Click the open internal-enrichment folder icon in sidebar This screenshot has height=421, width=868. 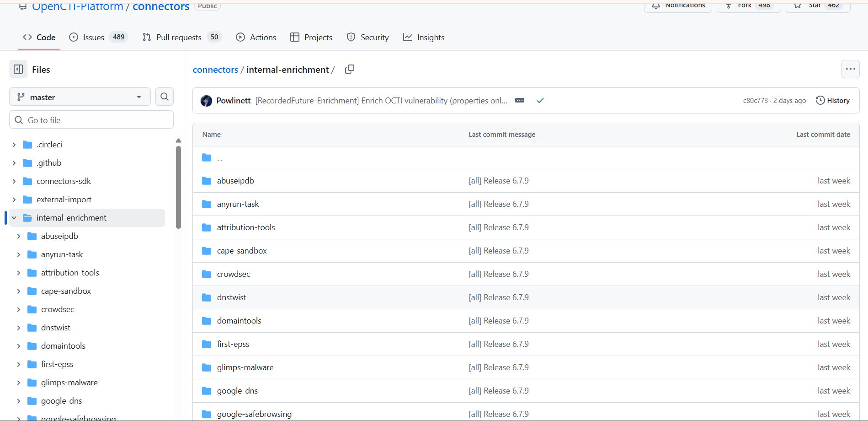pos(27,218)
